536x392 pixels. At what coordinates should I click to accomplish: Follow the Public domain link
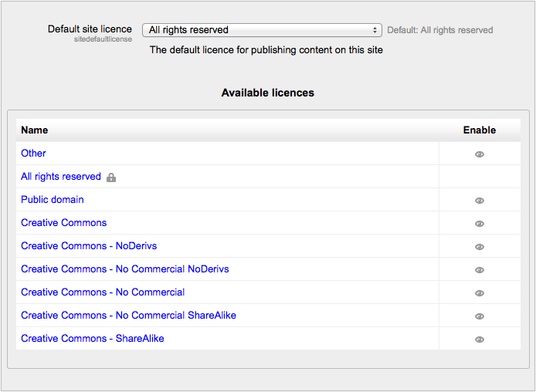[x=53, y=199]
